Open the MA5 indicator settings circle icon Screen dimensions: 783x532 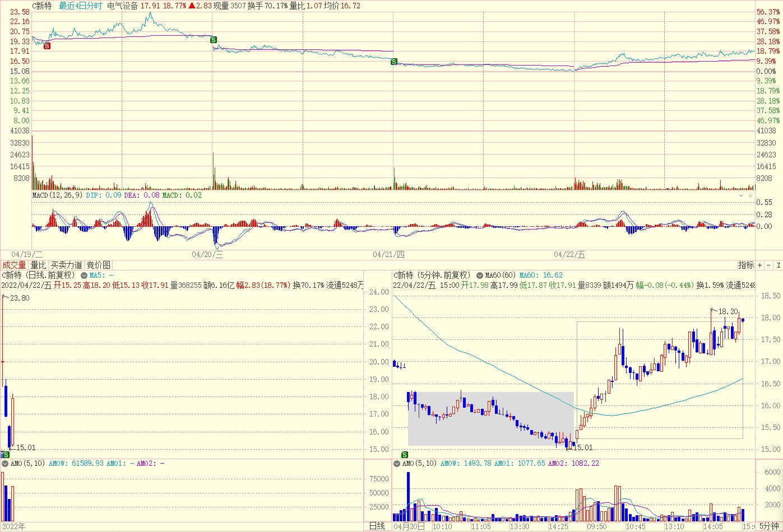[84, 276]
